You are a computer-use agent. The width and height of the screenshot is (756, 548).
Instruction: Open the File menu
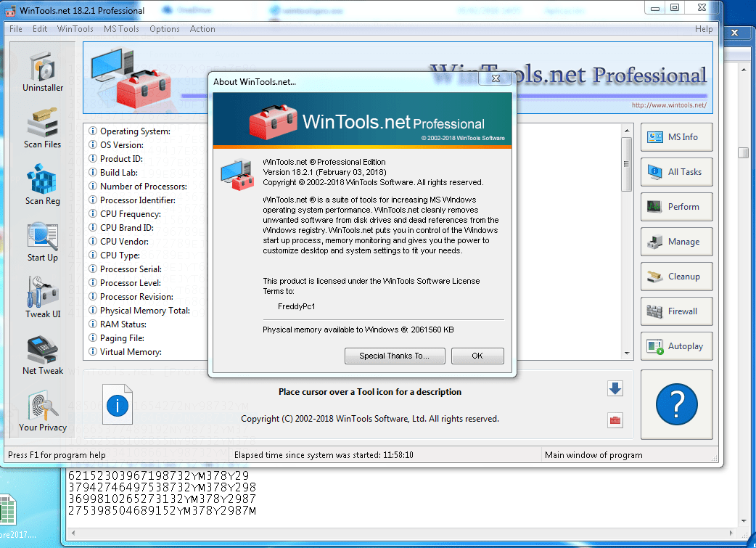(x=16, y=29)
